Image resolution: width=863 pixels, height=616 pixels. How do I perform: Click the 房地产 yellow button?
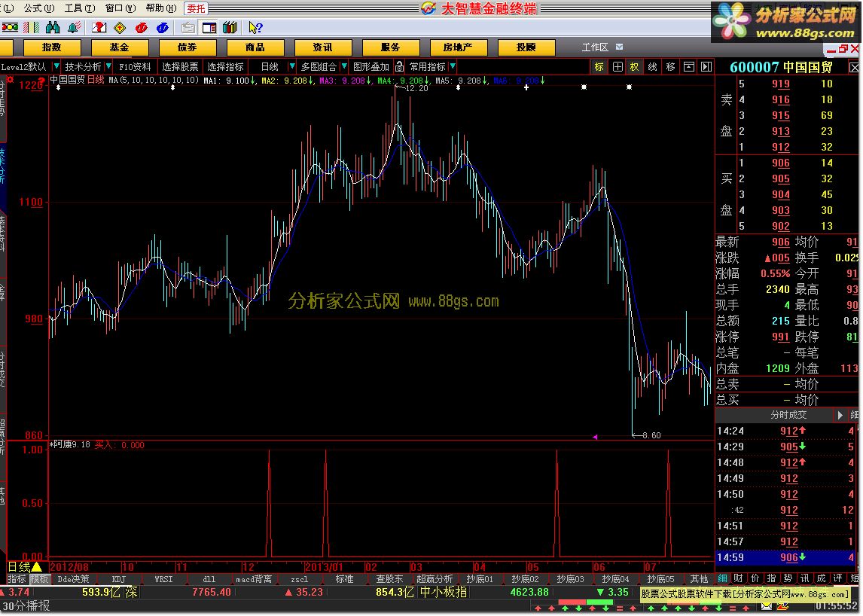pyautogui.click(x=458, y=47)
